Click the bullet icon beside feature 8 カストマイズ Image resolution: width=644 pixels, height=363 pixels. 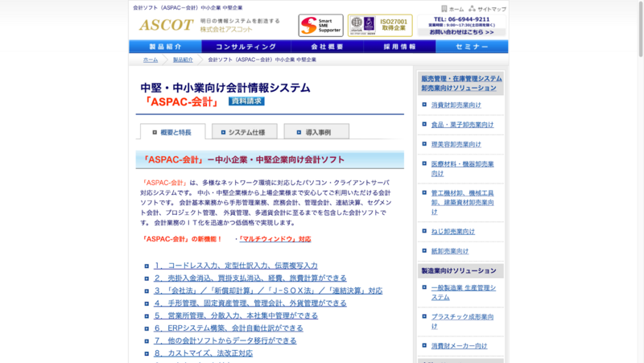coord(147,353)
